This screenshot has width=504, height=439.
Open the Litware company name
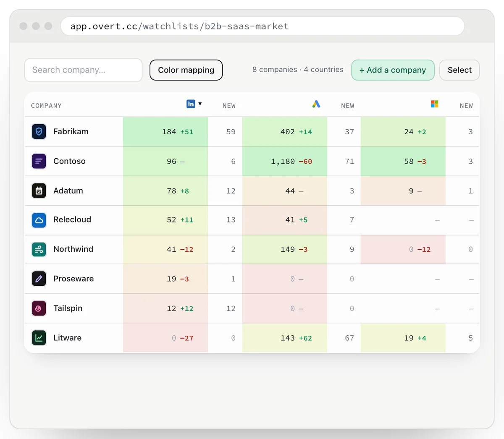67,338
